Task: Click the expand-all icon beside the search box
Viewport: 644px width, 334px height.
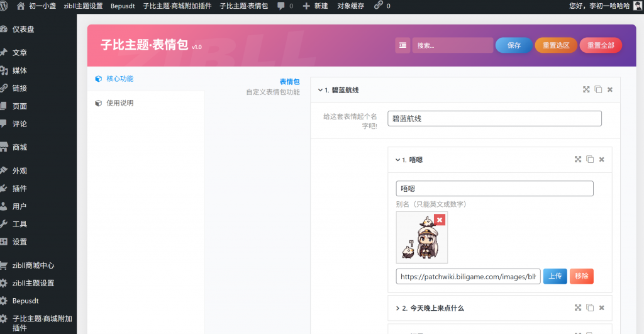Action: (x=402, y=45)
